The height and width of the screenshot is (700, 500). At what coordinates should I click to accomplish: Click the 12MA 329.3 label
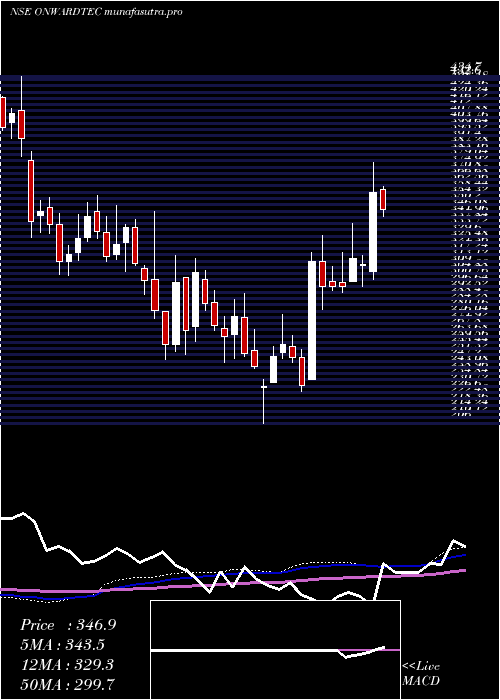(66, 665)
